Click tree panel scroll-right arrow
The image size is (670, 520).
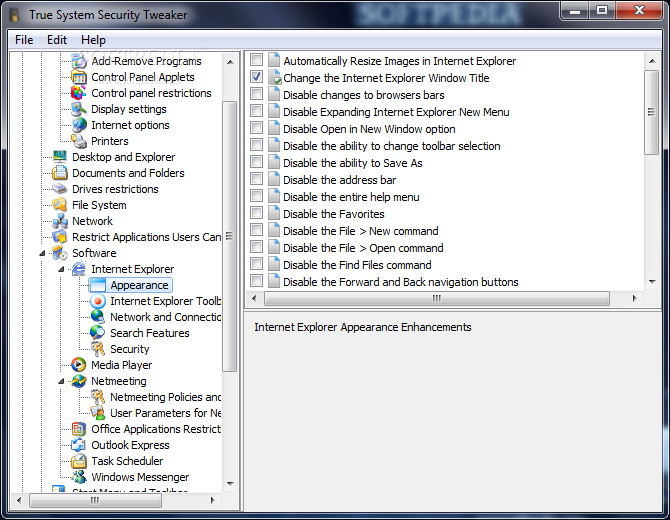[x=212, y=500]
